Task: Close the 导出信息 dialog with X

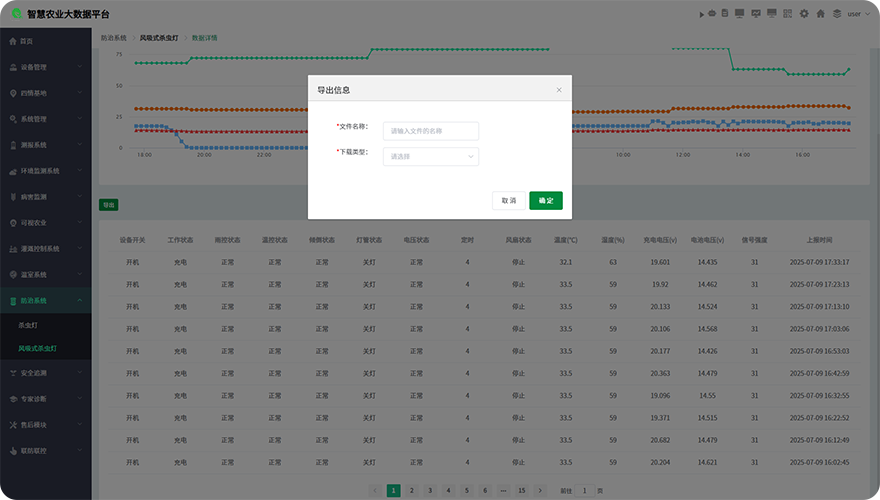Action: [x=559, y=90]
